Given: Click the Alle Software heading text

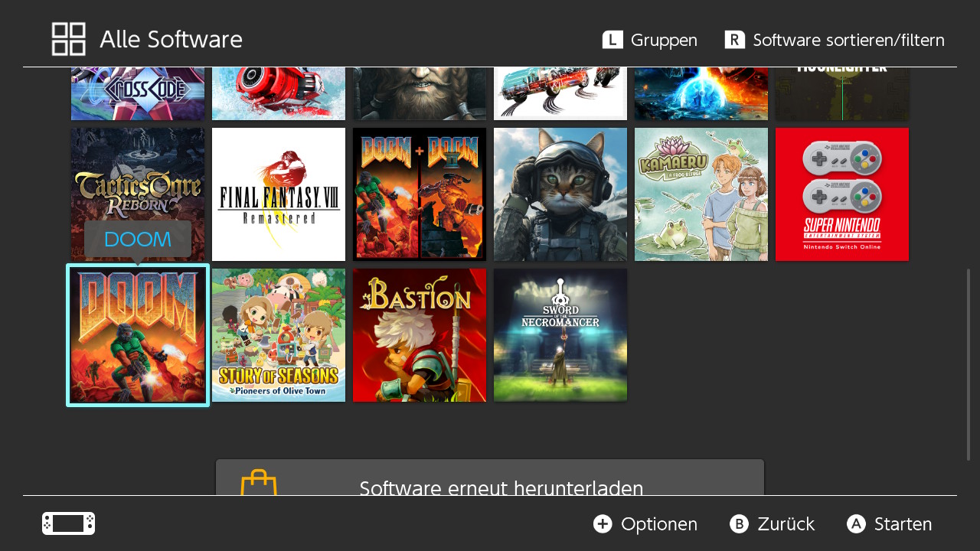Looking at the screenshot, I should [171, 39].
